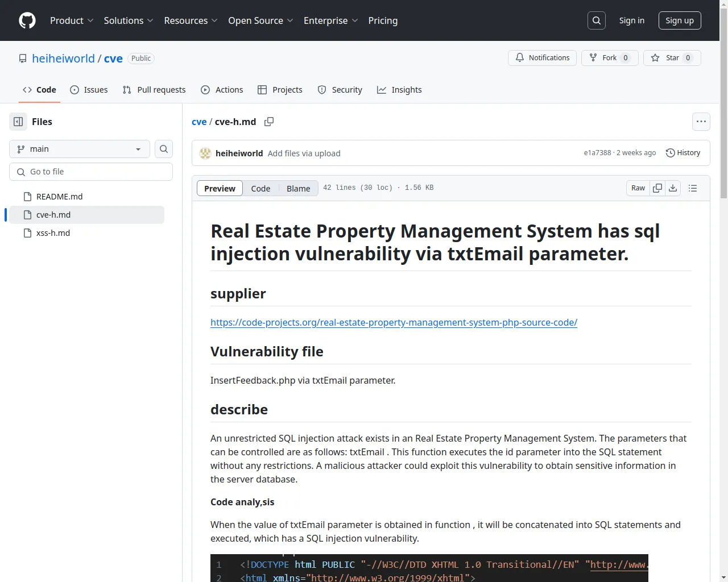Expand the Open Source menu
This screenshot has height=582, width=728.
point(260,20)
